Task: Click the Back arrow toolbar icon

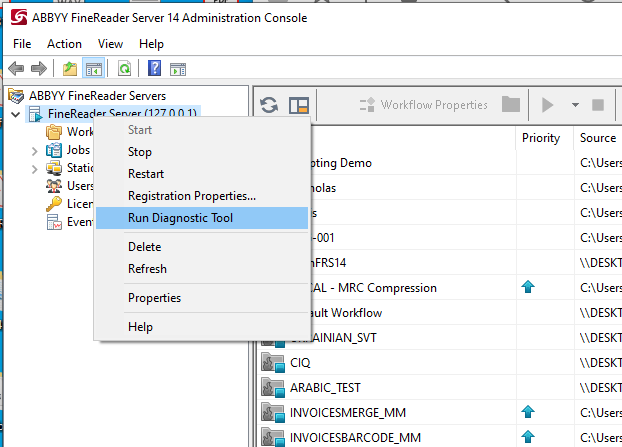Action: pyautogui.click(x=16, y=69)
